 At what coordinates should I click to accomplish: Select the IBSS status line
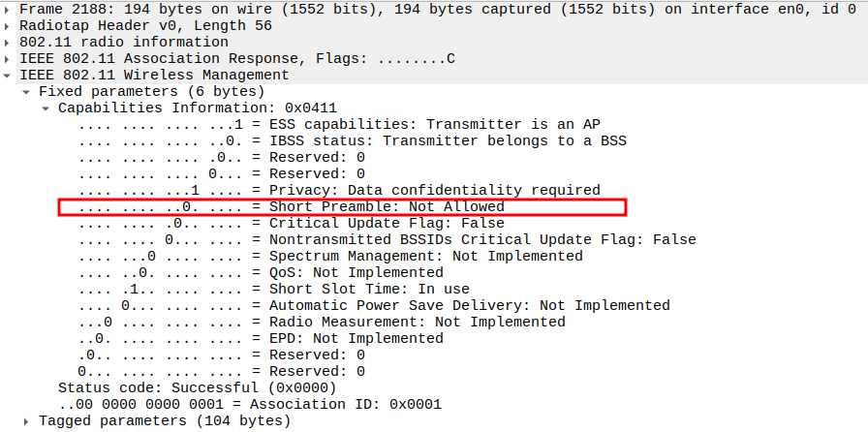coord(447,141)
